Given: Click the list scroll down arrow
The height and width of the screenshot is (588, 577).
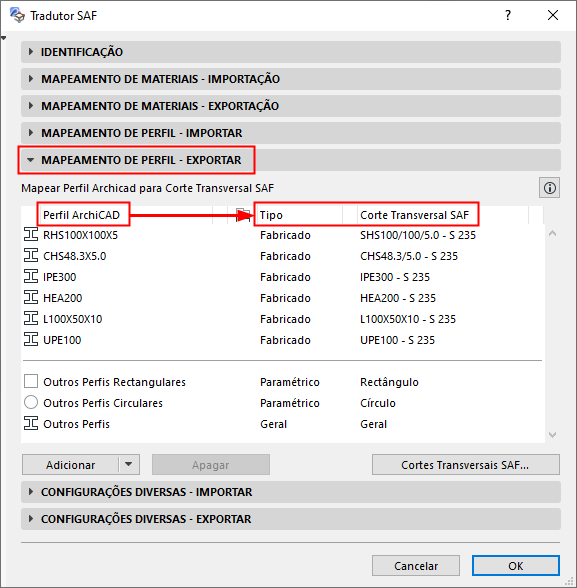Looking at the screenshot, I should click(x=552, y=435).
